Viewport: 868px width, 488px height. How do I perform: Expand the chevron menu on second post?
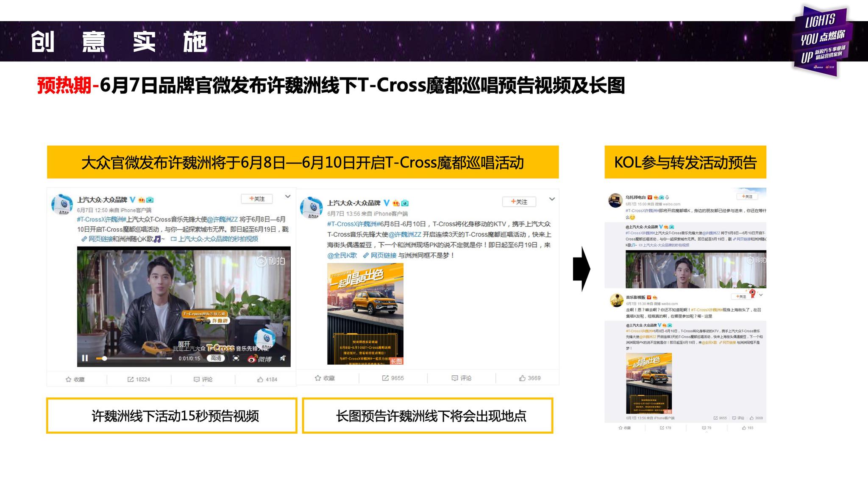552,199
